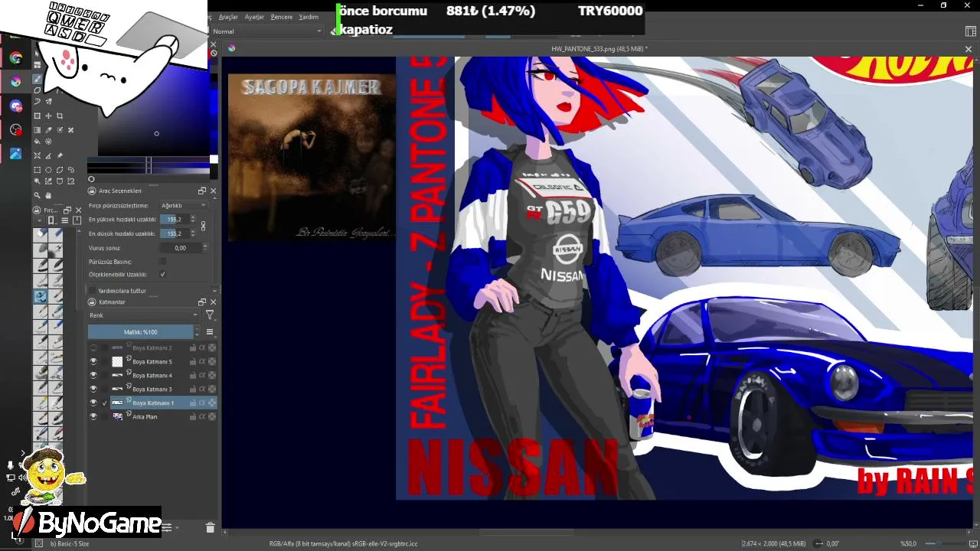Hide the Boya Katmanı 4 layer
980x551 pixels.
click(x=93, y=375)
